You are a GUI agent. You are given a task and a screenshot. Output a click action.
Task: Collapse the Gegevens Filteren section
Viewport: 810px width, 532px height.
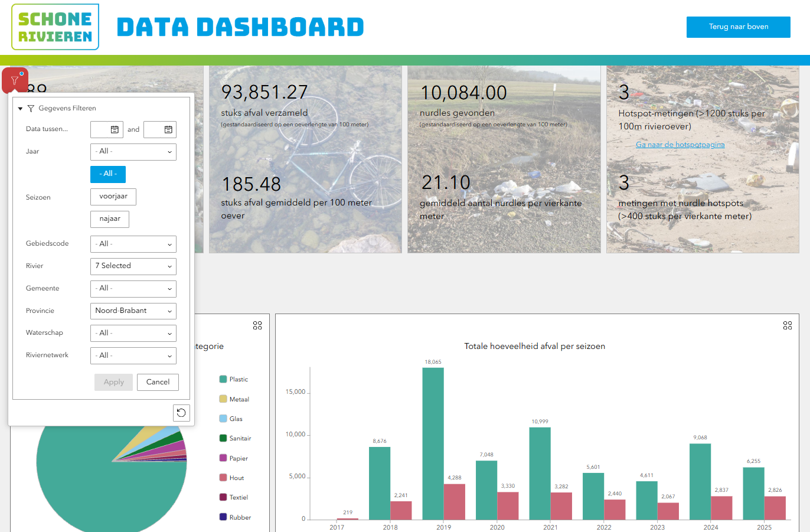(x=20, y=109)
